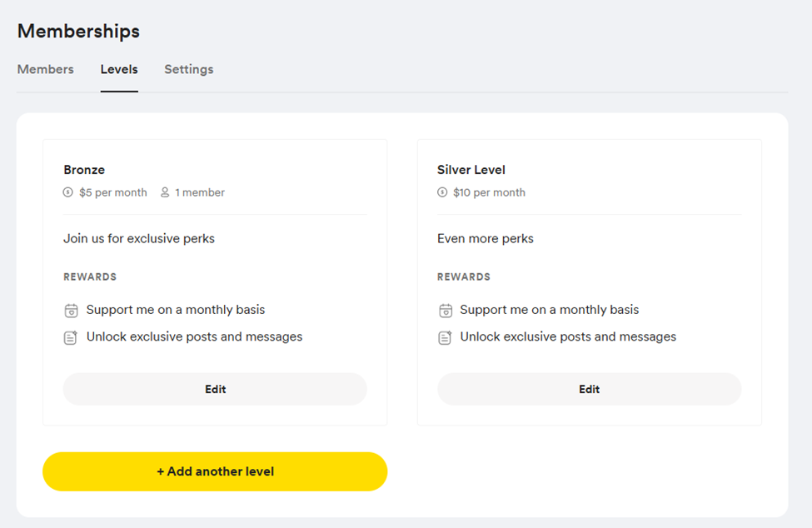The height and width of the screenshot is (528, 812).
Task: Click the exclusive posts icon under Silver rewards
Action: pos(445,337)
